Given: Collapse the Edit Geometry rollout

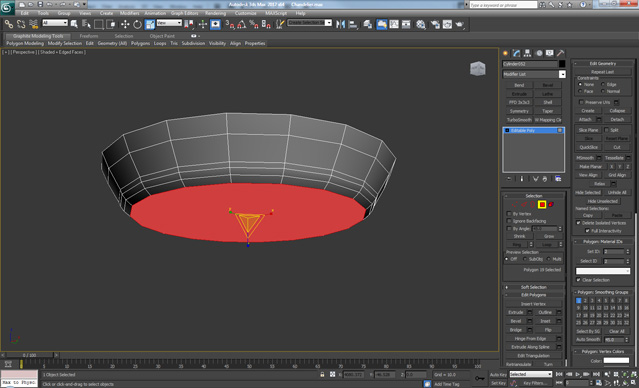Looking at the screenshot, I should pos(602,64).
